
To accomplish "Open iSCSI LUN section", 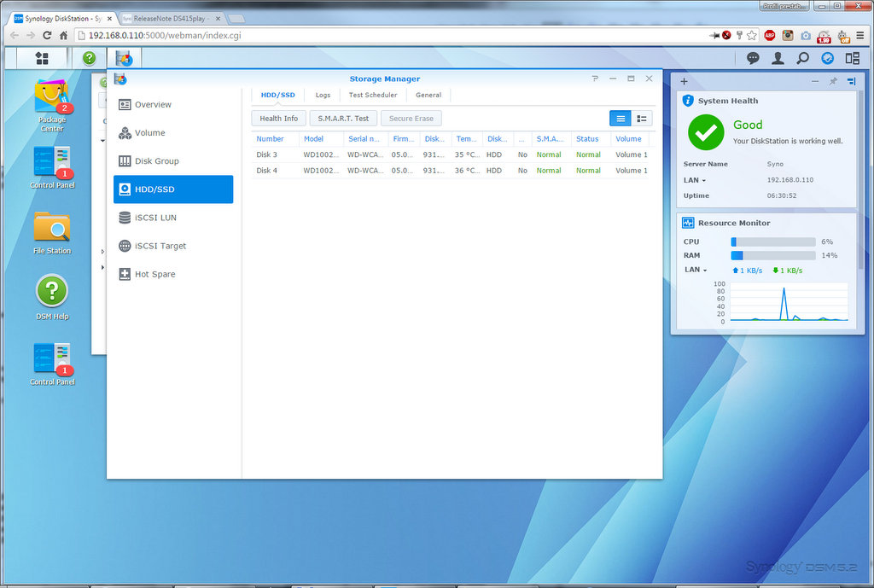I will tap(173, 218).
